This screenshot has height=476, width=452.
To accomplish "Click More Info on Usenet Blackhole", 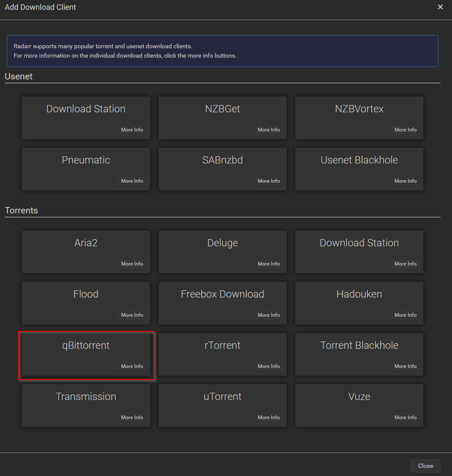I will (405, 181).
